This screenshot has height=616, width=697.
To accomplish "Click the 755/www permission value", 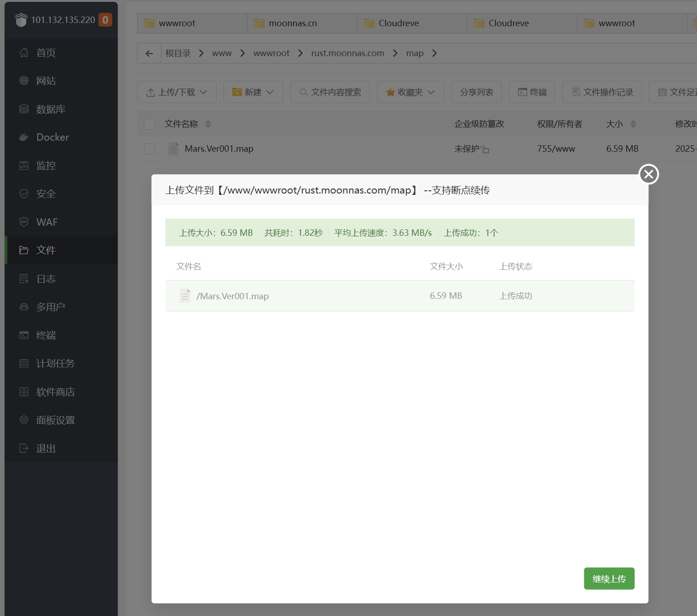I will point(556,148).
